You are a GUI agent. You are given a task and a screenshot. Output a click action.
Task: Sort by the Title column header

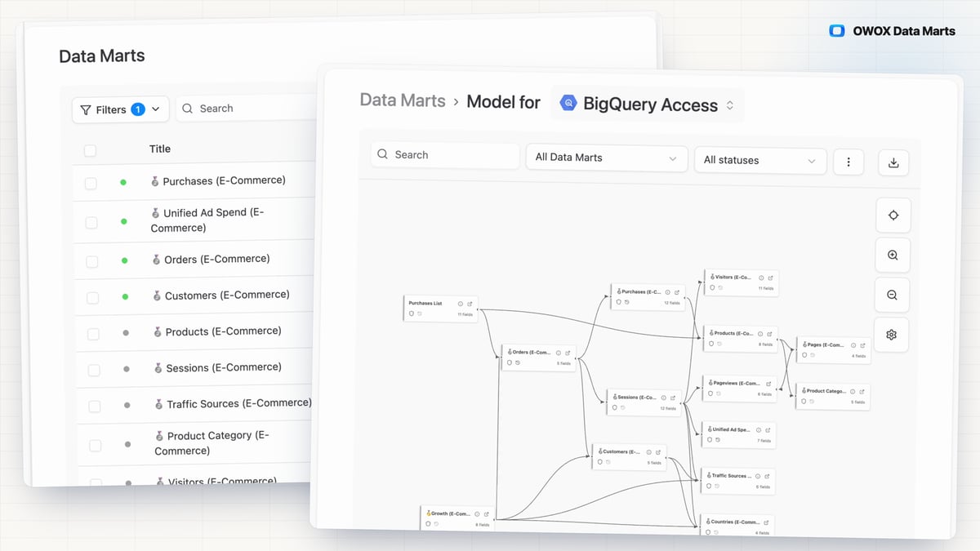(160, 149)
